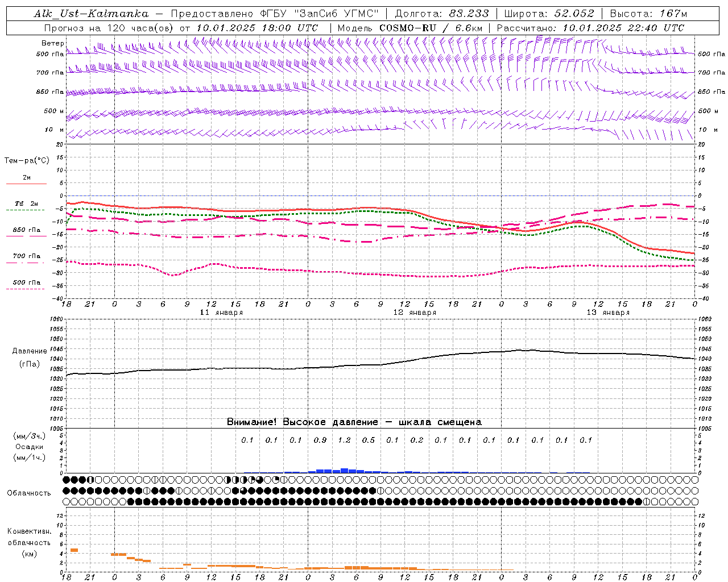
Task: Click '700 гПа' in the temperature legend
Action: tap(27, 256)
